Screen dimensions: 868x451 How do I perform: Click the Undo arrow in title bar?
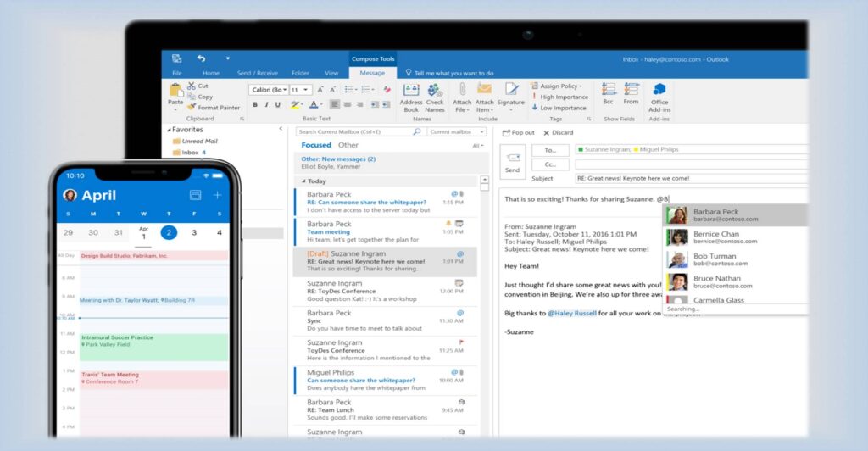(x=201, y=58)
